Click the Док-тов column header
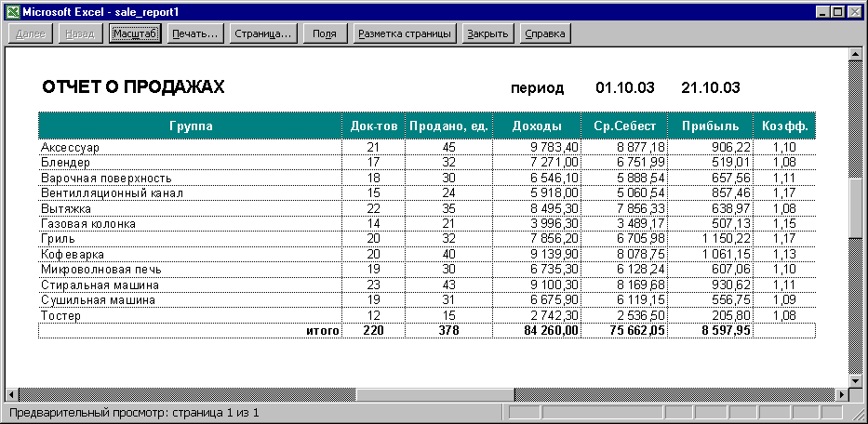Image resolution: width=868 pixels, height=424 pixels. [374, 126]
